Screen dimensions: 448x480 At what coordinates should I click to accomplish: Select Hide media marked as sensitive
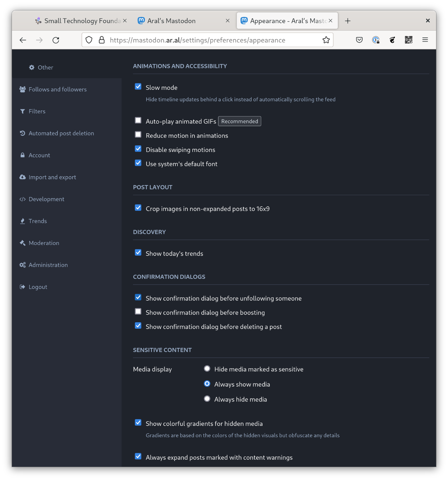coord(207,369)
